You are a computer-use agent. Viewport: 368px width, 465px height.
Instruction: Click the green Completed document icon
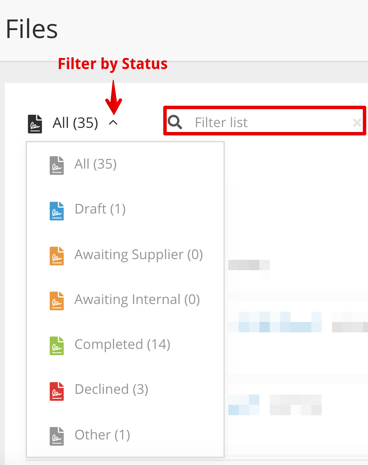pyautogui.click(x=57, y=346)
